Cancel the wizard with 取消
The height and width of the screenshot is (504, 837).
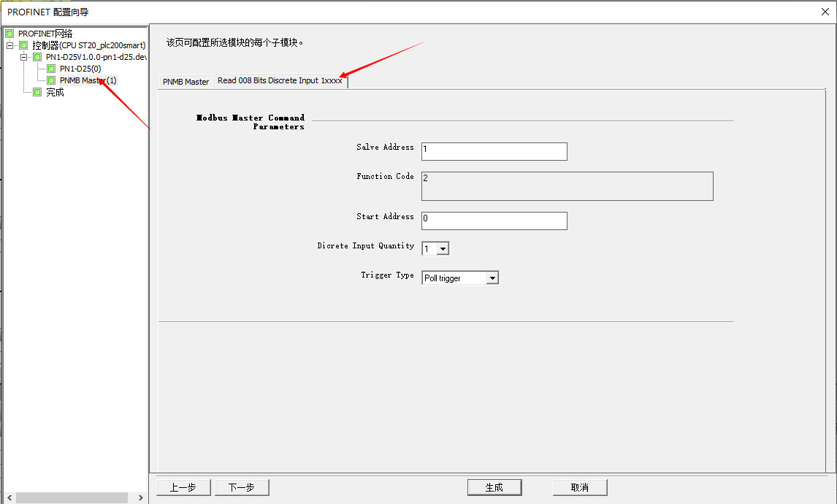click(580, 487)
